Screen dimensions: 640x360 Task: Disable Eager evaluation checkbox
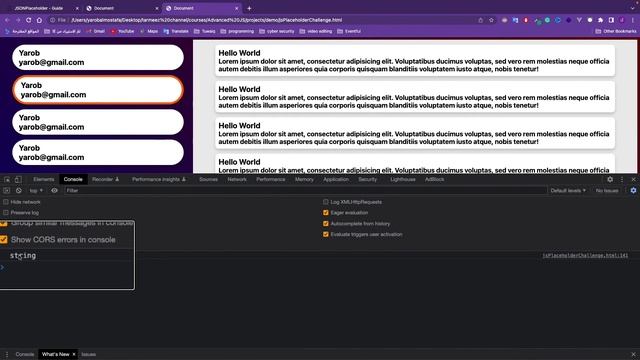click(x=326, y=213)
